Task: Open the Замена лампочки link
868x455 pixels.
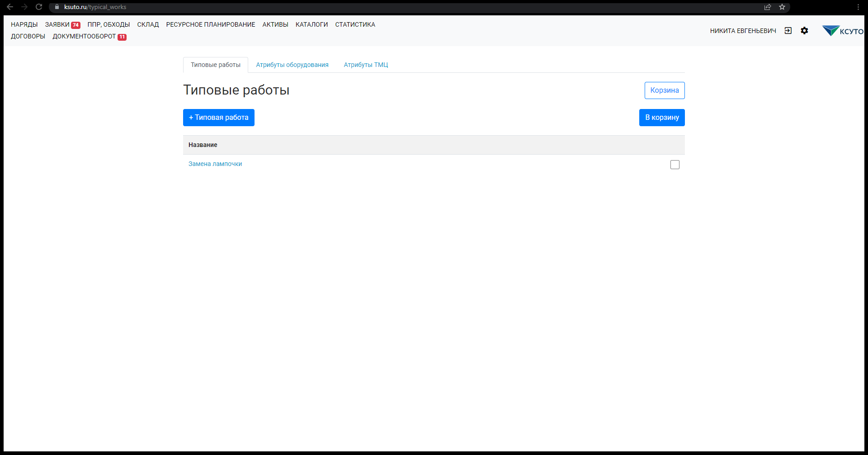Action: pos(215,164)
